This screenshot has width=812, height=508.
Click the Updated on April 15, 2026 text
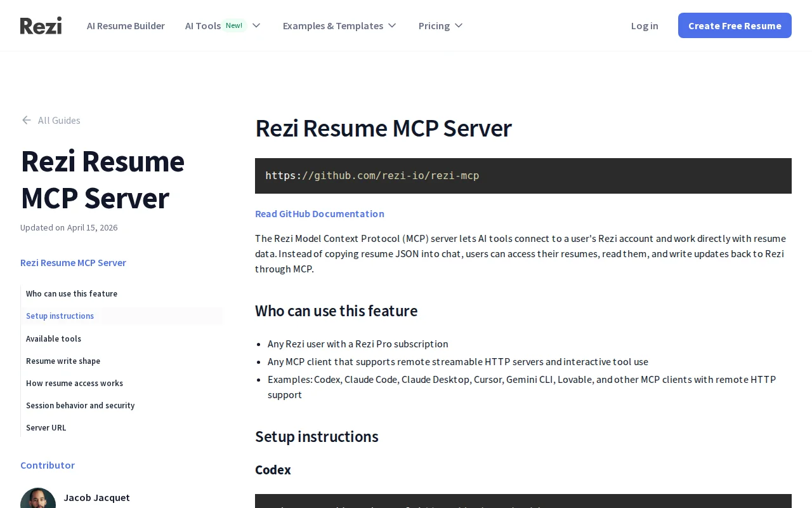pyautogui.click(x=69, y=227)
